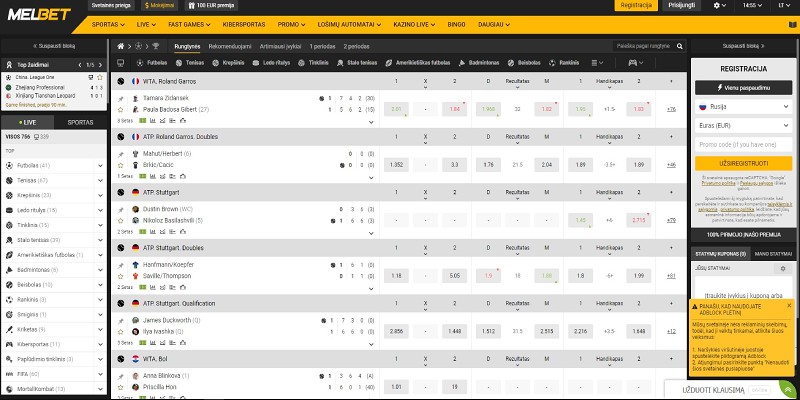Screen dimensions: 800x400
Task: Pin the Tamara Zidansek match
Action: click(x=121, y=99)
